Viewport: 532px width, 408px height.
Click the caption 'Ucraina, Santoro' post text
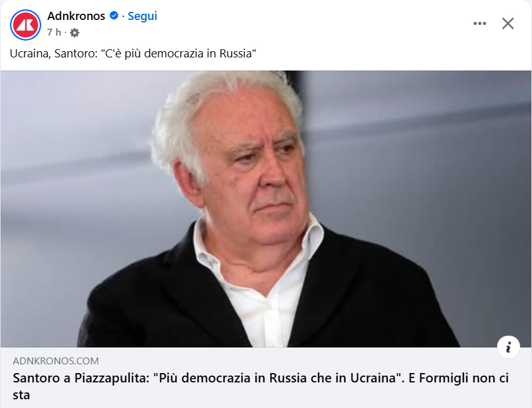coord(132,54)
